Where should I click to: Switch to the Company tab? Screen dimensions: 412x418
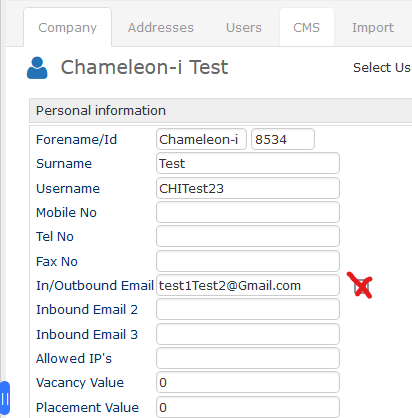pyautogui.click(x=67, y=28)
